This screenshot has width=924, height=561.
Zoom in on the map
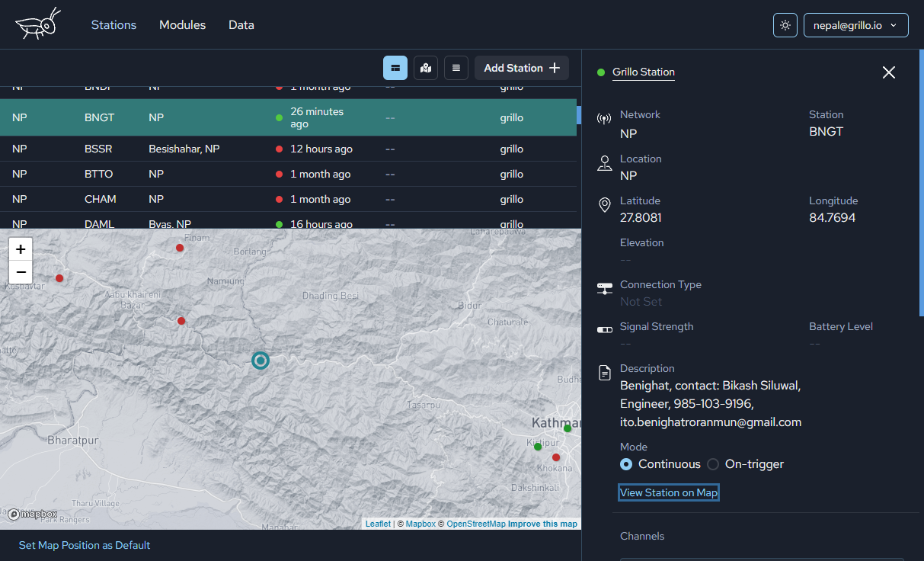[21, 249]
